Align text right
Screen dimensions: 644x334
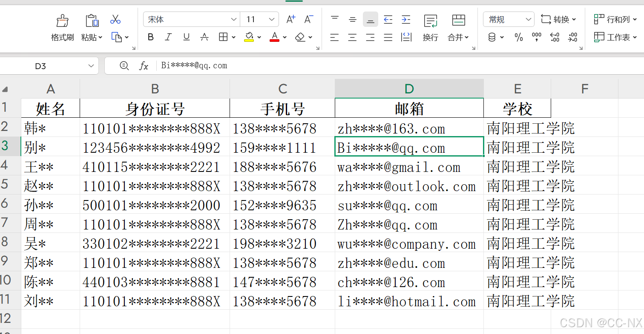coord(371,38)
